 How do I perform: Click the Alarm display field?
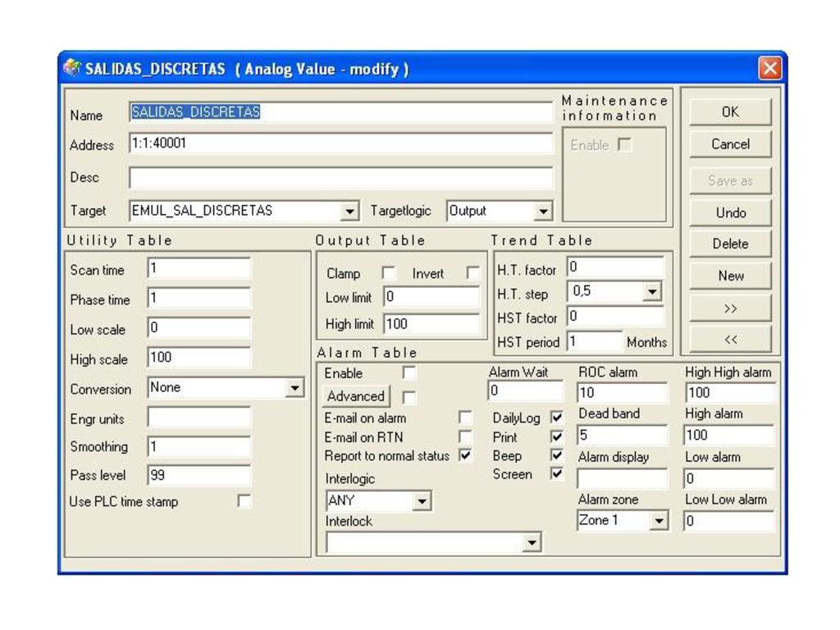[623, 478]
